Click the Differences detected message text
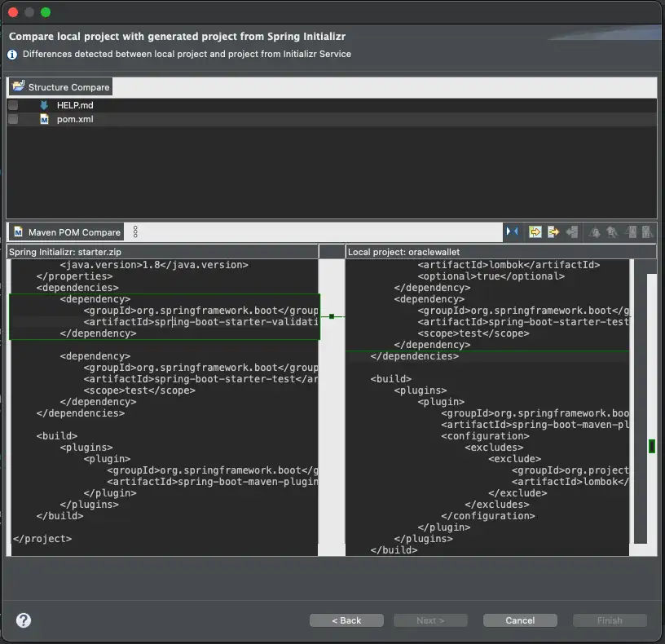 (x=187, y=55)
